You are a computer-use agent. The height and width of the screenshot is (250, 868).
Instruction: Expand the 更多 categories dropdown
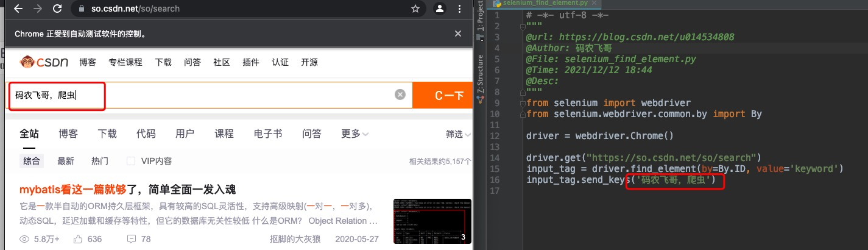click(355, 134)
